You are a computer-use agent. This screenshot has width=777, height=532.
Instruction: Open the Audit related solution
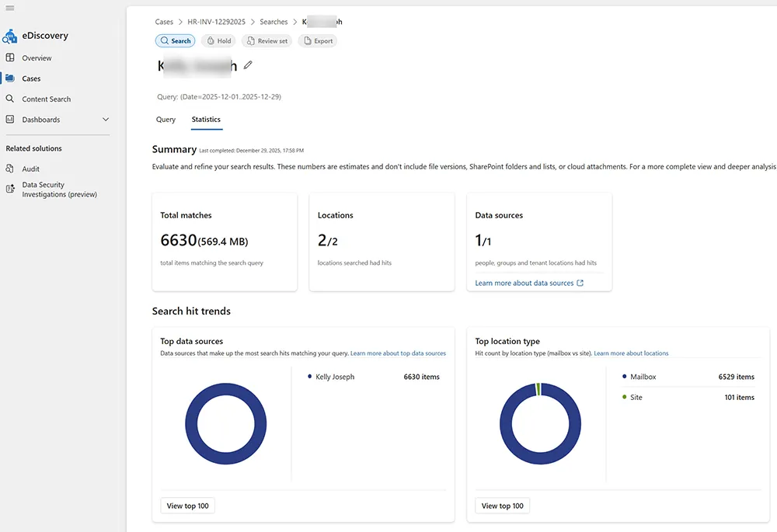(31, 169)
